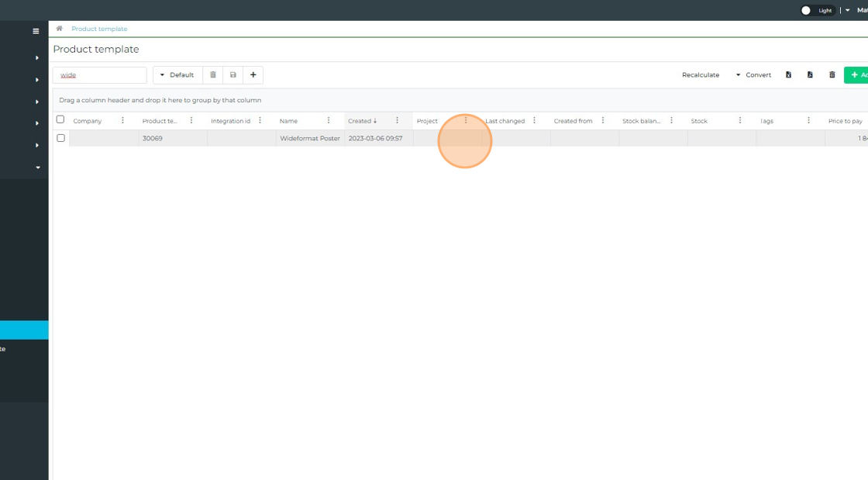Screen dimensions: 868x480
Task: Export the list to Excel file
Action: coord(788,75)
